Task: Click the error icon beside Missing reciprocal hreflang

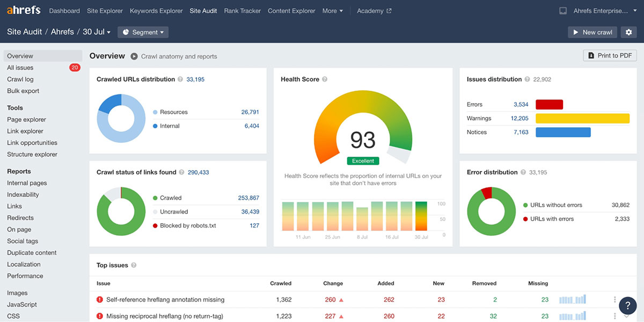Action: coord(99,316)
